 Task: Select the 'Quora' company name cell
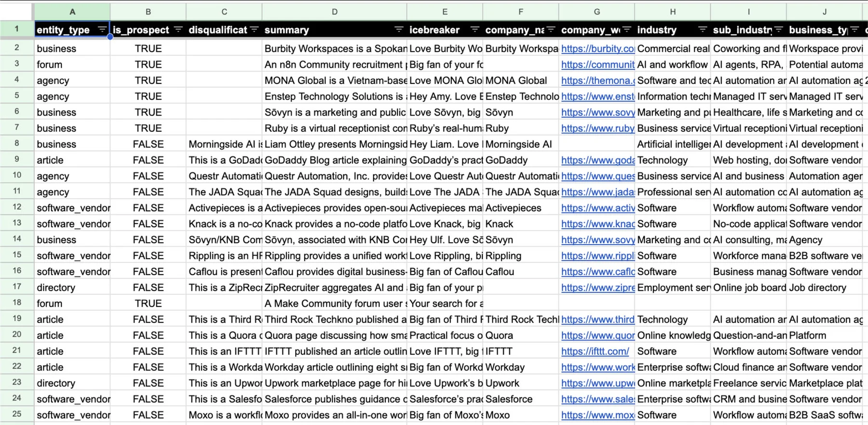click(521, 335)
